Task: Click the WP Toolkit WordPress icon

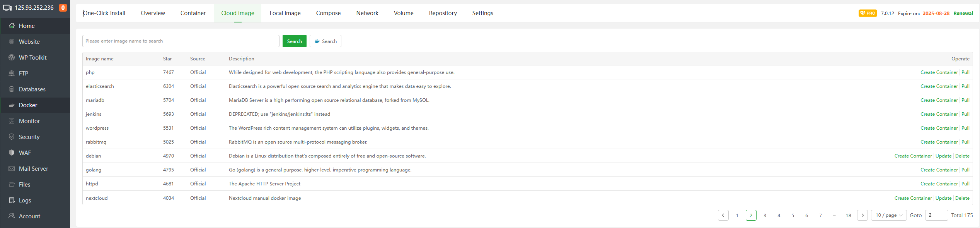Action: (x=12, y=58)
